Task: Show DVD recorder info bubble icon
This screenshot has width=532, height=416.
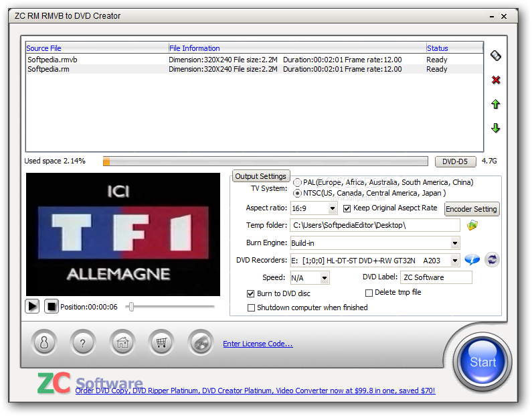Action: 472,260
